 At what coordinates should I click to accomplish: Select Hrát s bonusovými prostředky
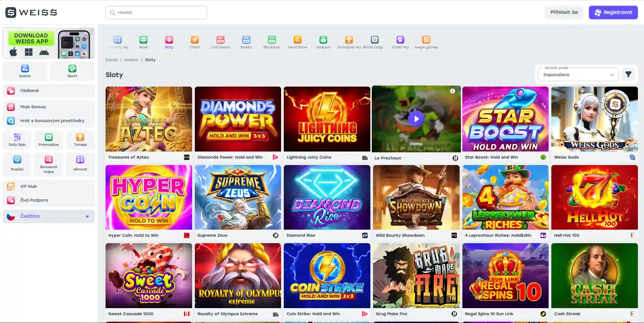click(x=49, y=121)
